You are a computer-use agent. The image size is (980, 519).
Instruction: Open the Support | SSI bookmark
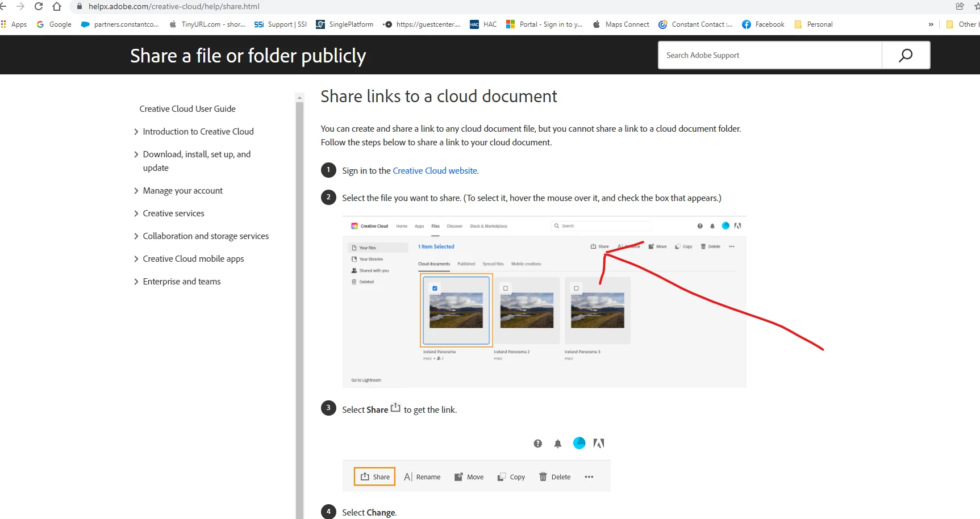281,24
